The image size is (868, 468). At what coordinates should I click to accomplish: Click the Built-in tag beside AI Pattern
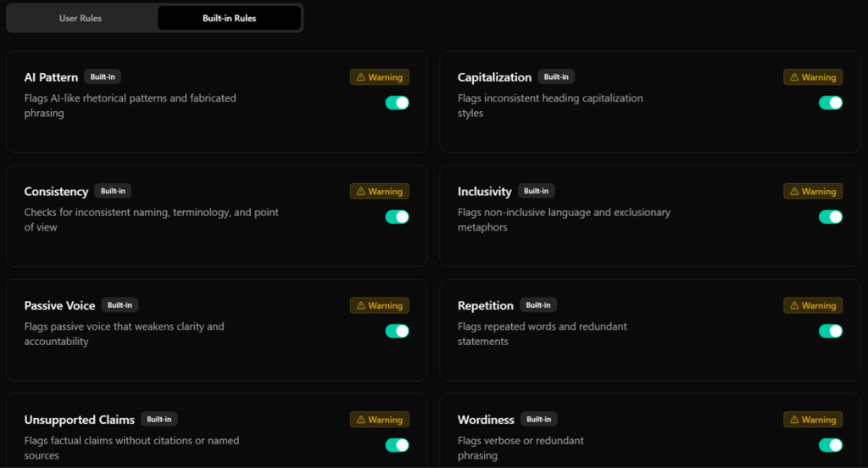click(x=103, y=77)
